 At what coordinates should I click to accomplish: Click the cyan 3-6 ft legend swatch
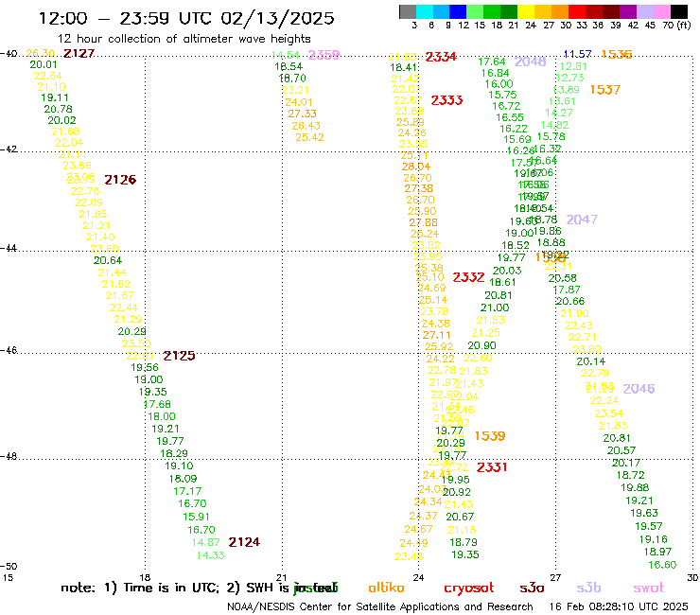click(x=424, y=11)
